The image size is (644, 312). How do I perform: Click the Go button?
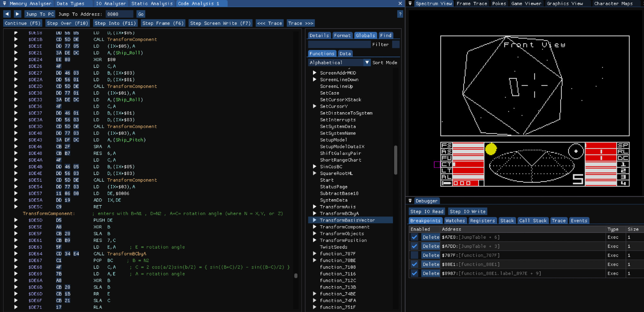click(x=141, y=14)
